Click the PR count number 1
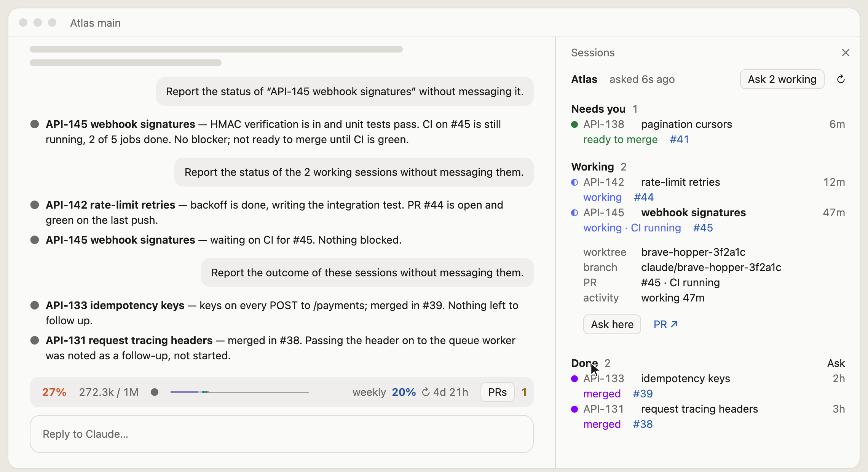 pyautogui.click(x=524, y=392)
